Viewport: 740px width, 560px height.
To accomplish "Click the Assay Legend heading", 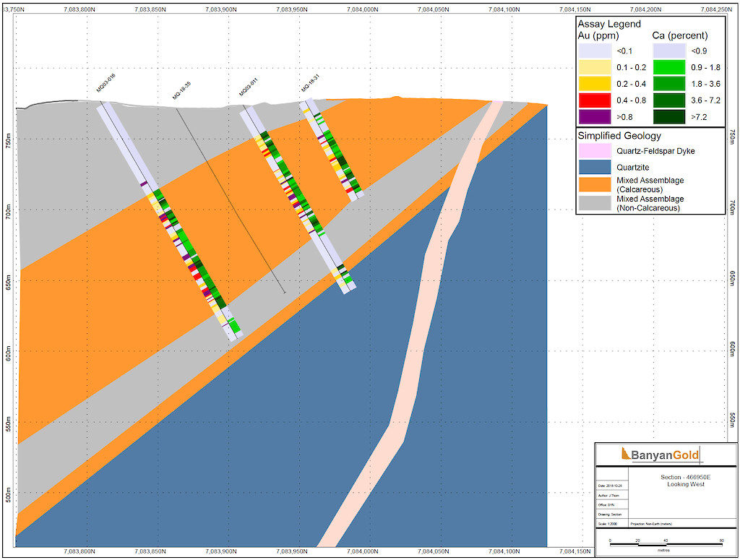I will tap(608, 23).
